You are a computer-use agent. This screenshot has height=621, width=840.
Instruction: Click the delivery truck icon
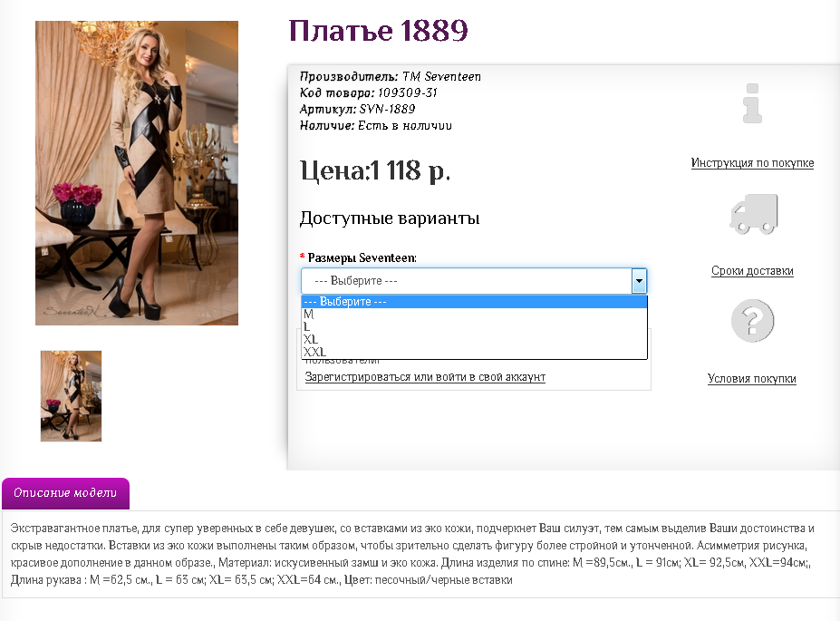pyautogui.click(x=754, y=214)
